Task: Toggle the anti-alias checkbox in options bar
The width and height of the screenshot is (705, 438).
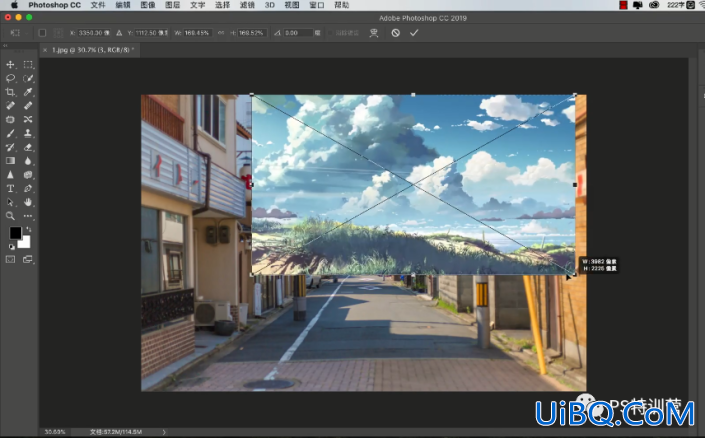Action: coord(330,33)
